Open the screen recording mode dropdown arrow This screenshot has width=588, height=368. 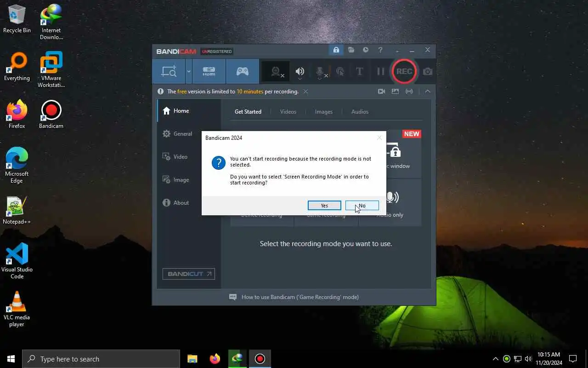(x=189, y=71)
